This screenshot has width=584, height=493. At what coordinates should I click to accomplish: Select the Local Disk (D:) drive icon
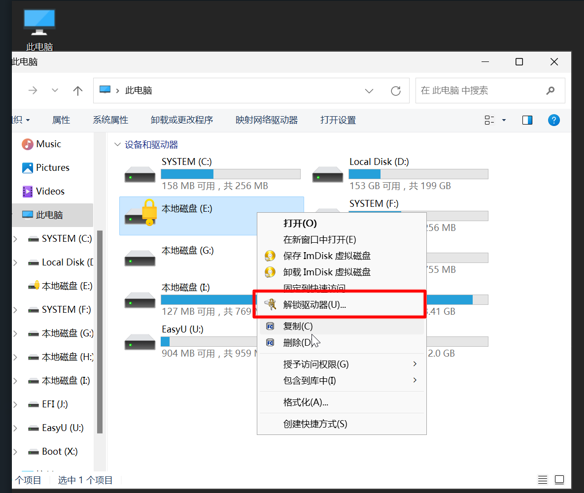coord(327,174)
